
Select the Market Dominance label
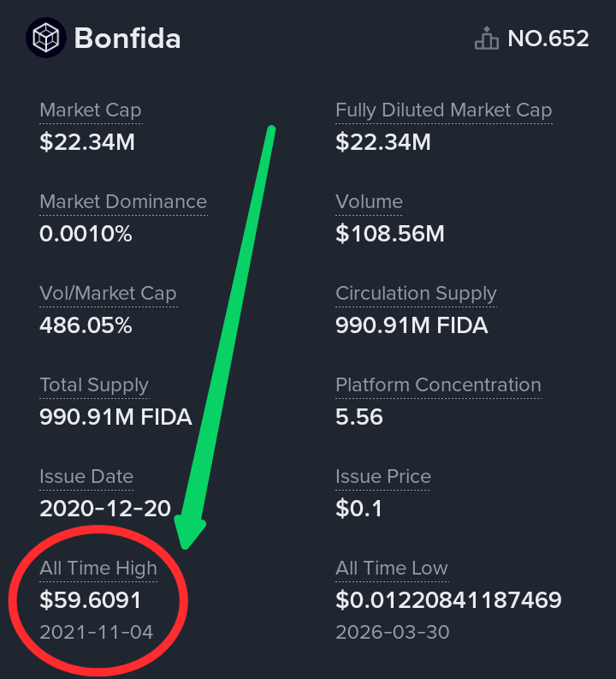click(123, 202)
